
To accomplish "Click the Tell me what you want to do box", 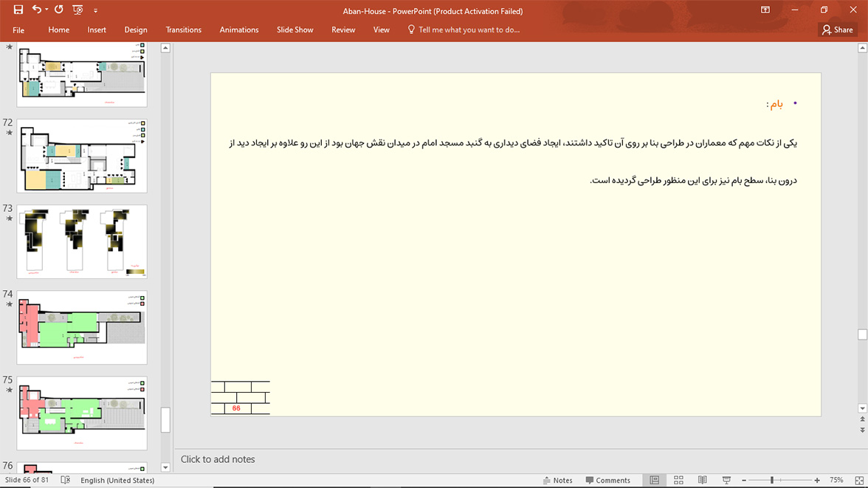I will click(464, 30).
